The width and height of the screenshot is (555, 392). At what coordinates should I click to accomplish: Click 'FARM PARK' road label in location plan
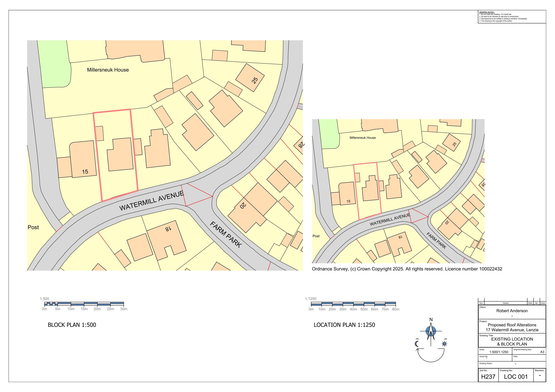pos(436,241)
